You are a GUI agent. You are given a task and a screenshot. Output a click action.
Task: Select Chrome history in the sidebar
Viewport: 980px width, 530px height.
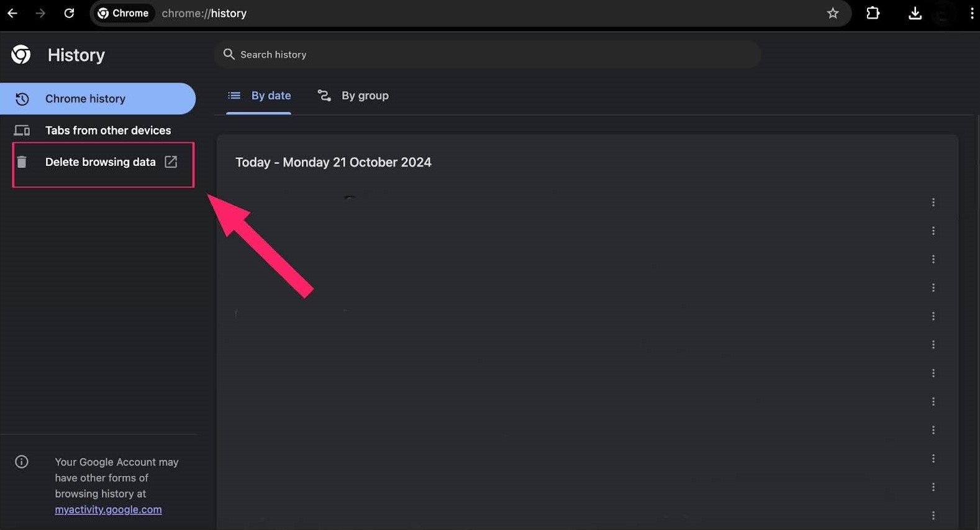pos(98,99)
